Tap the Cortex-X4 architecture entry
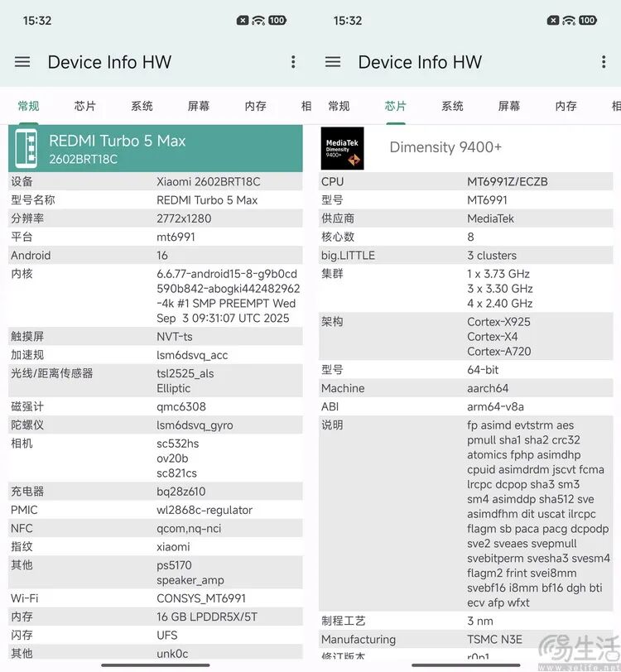 point(493,337)
